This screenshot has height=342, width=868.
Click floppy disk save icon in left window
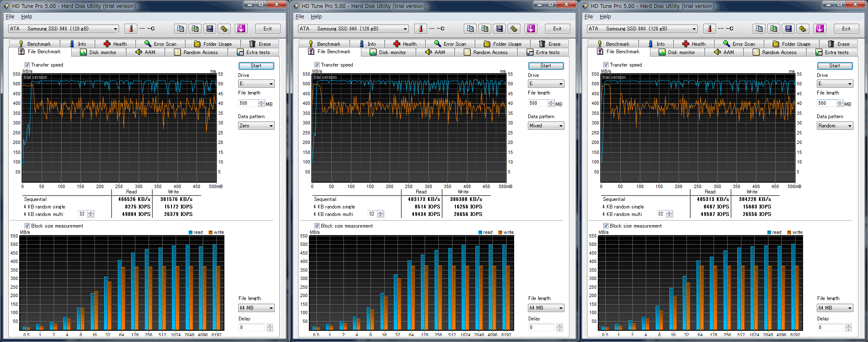210,29
